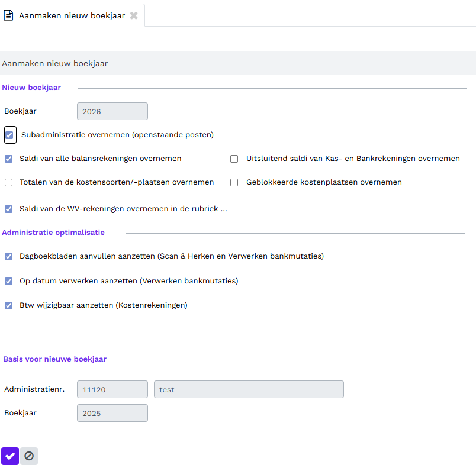The height and width of the screenshot is (468, 476).
Task: Click the Administratie optimalisatie section heading
Action: click(53, 233)
